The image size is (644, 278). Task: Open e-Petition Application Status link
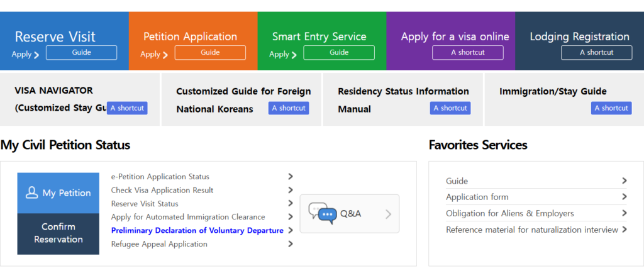160,177
